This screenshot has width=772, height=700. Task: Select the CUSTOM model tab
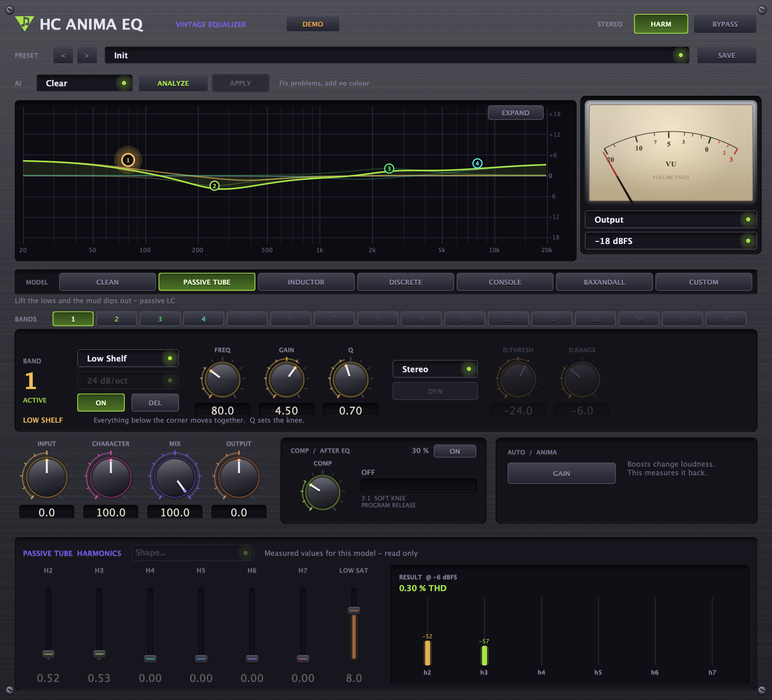click(x=703, y=282)
